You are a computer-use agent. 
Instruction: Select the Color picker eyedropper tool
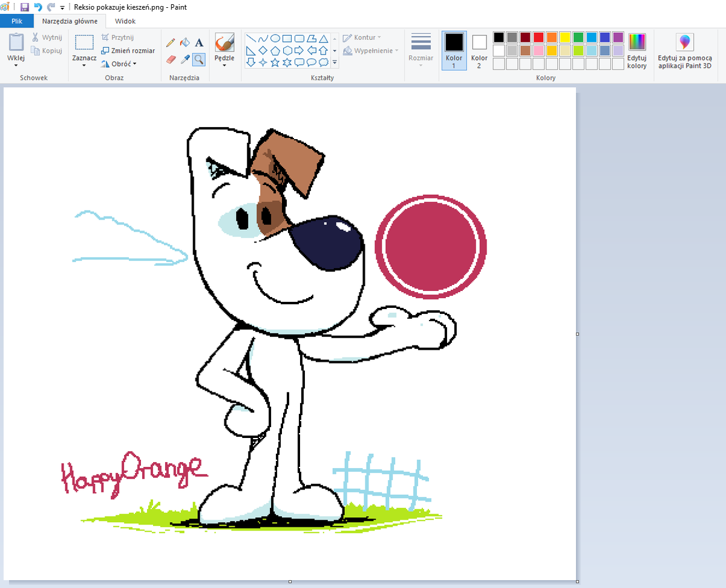pos(185,59)
